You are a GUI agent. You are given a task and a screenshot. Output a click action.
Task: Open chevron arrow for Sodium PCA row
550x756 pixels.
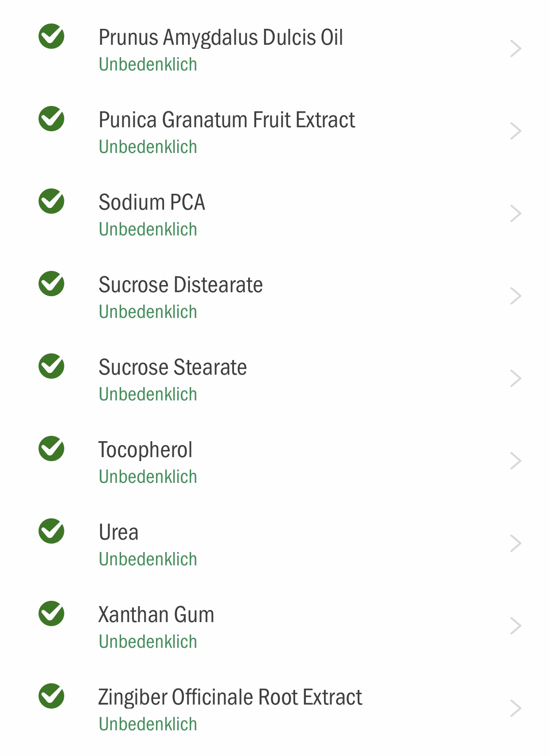point(515,214)
